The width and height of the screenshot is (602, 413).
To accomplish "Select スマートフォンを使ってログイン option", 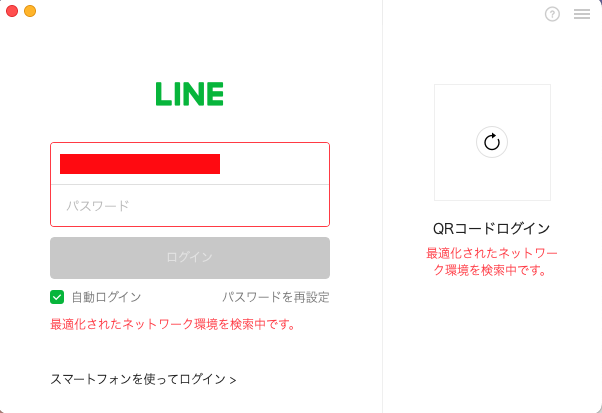I will [x=138, y=379].
